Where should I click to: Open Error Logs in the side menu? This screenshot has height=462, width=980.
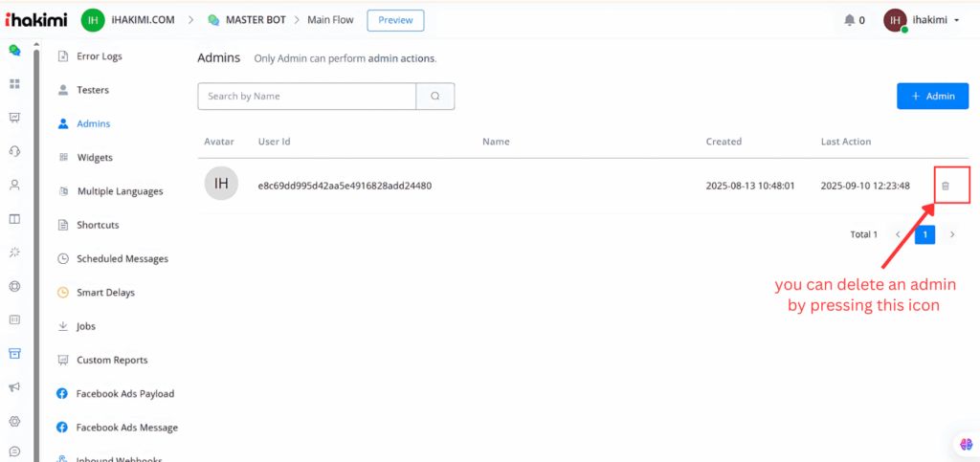[99, 56]
